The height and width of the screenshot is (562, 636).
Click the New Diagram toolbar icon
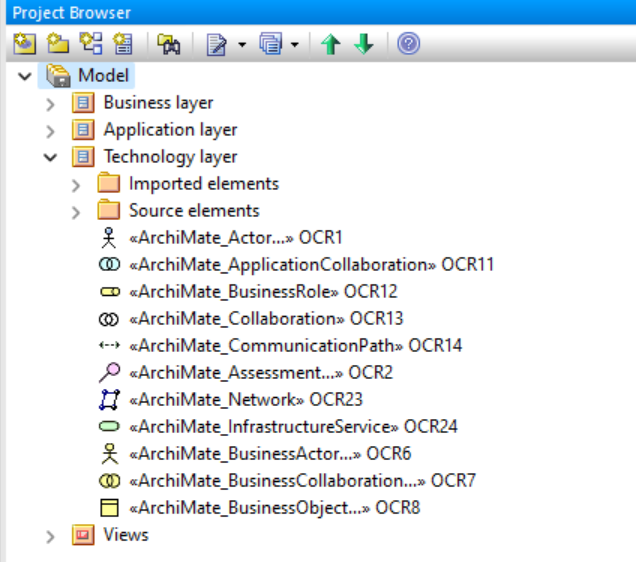pos(90,45)
